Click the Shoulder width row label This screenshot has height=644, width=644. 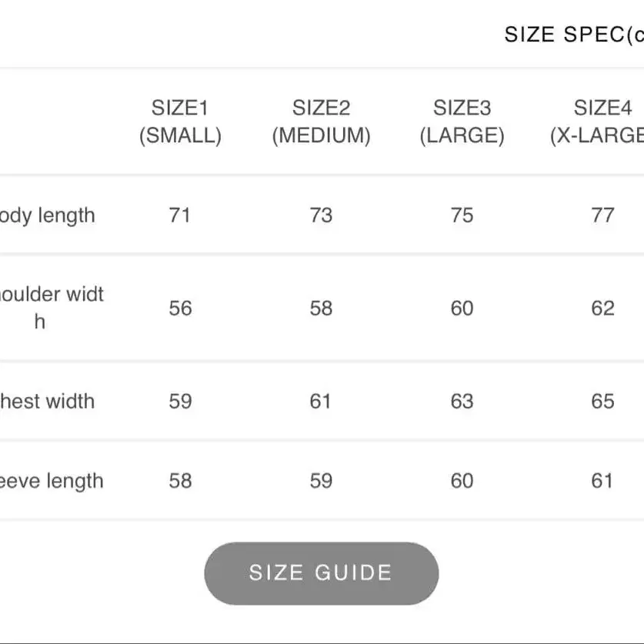[52, 308]
